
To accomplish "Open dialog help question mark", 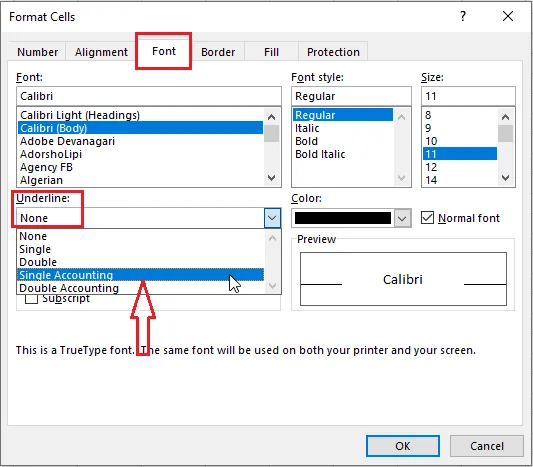I will (x=463, y=16).
